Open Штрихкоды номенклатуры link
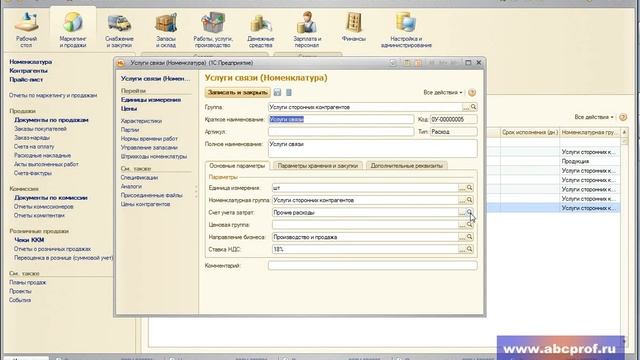The width and height of the screenshot is (640, 360). (154, 156)
